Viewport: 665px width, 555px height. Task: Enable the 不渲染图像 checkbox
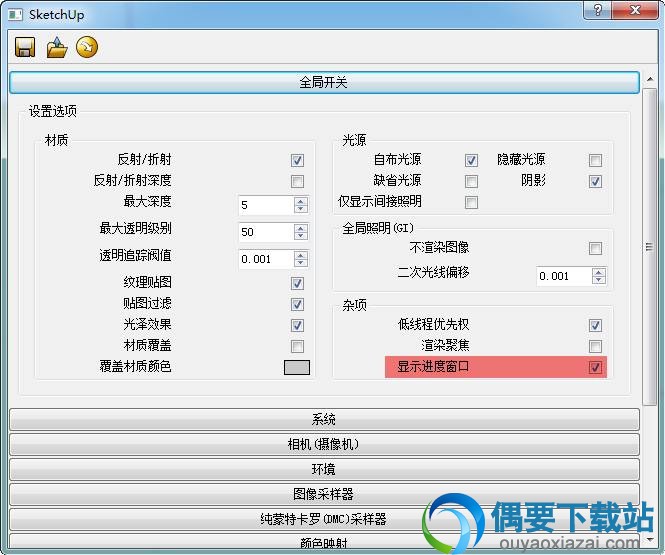point(595,248)
